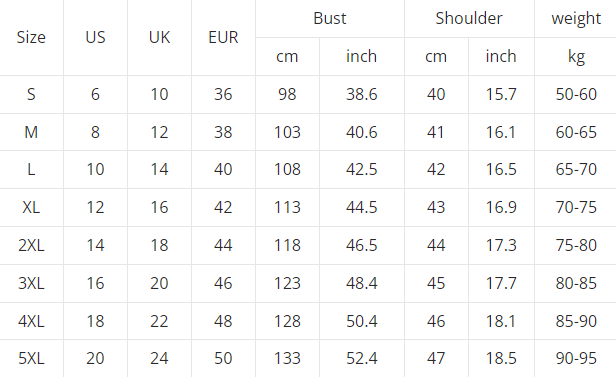The image size is (616, 377).
Task: Select shoulder inch value 16.1
Action: pos(501,132)
